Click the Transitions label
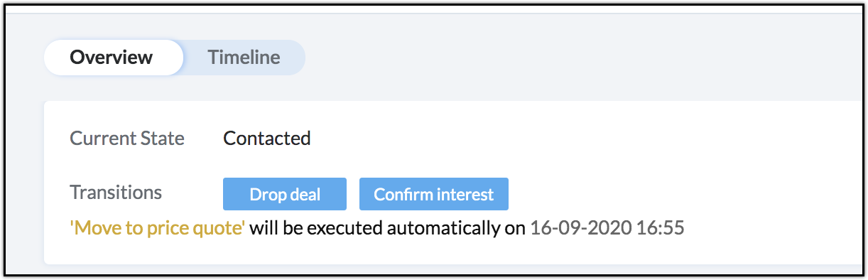The width and height of the screenshot is (868, 280). 116,193
